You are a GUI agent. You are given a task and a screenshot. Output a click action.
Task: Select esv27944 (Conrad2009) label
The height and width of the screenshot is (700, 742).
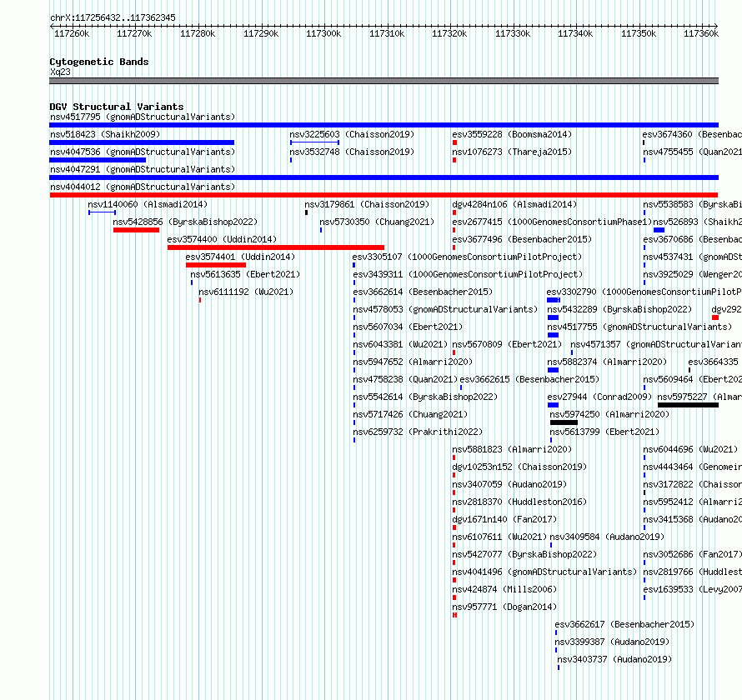click(599, 397)
